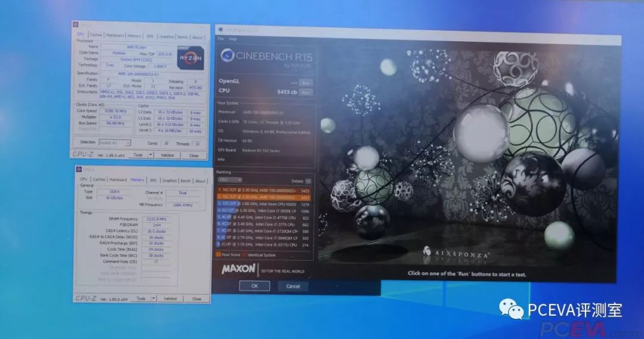Select the Intel Core i5-3317U ranking row
The image size is (644, 339).
pyautogui.click(x=264, y=245)
